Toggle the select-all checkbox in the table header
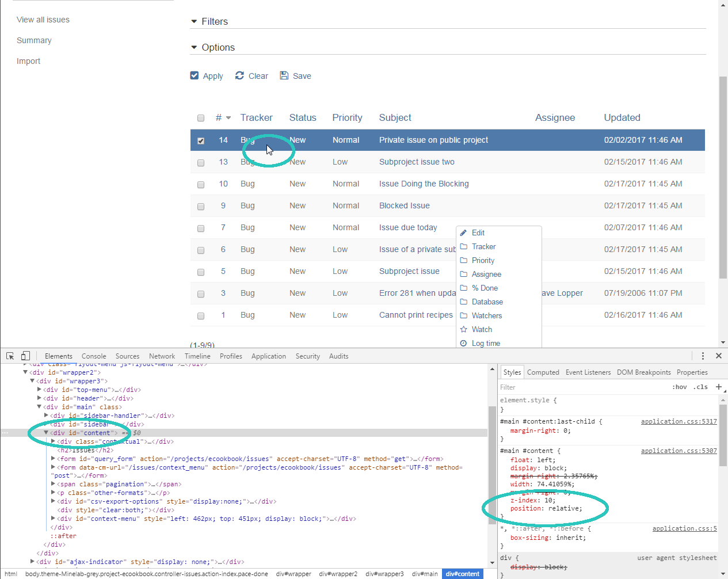 (x=201, y=118)
